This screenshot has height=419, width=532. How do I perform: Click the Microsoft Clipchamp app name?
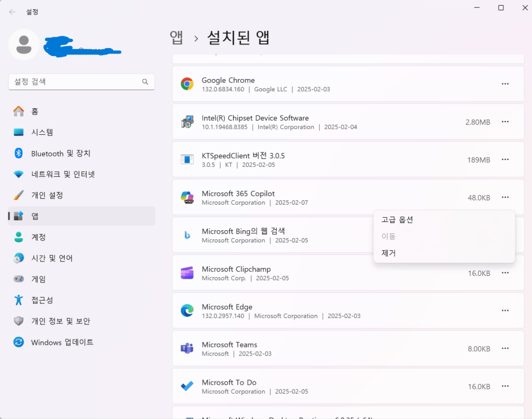236,269
